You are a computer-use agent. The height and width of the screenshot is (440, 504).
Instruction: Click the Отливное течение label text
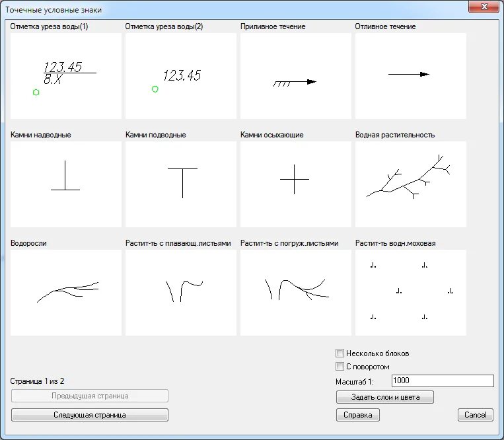click(x=385, y=26)
